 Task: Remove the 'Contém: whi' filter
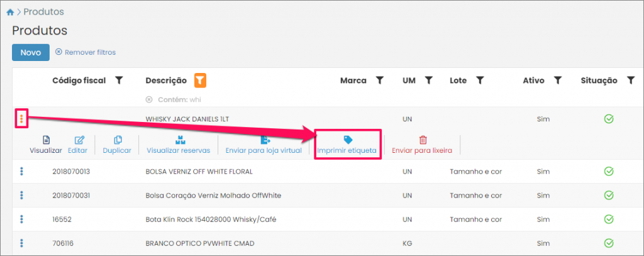[149, 99]
